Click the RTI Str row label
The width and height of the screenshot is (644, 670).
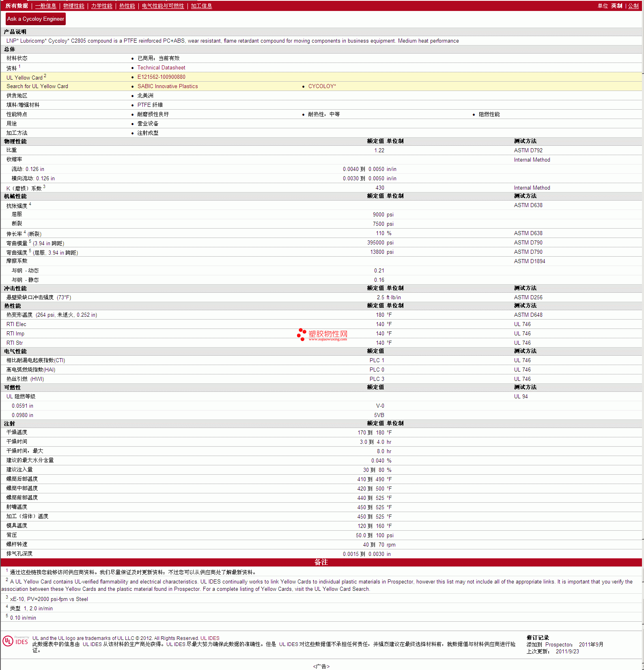pos(15,343)
